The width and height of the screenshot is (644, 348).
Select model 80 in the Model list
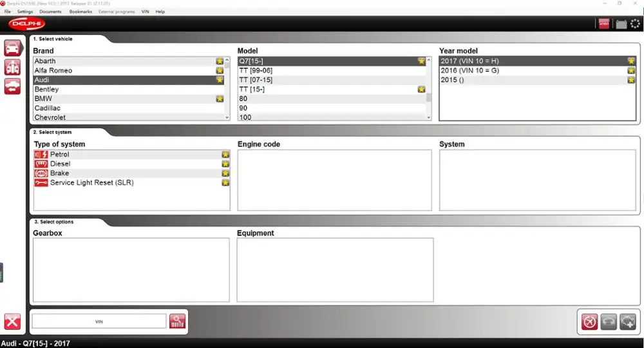point(332,99)
